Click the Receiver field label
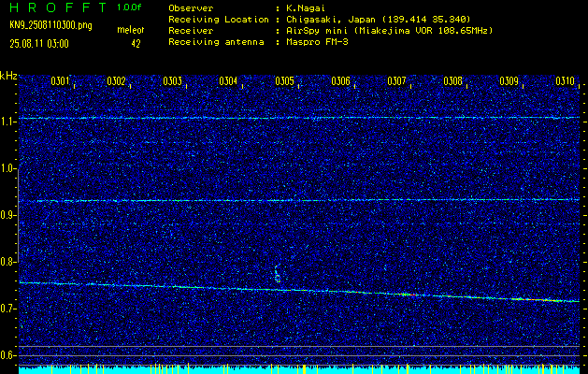The height and width of the screenshot is (374, 588). click(x=191, y=31)
